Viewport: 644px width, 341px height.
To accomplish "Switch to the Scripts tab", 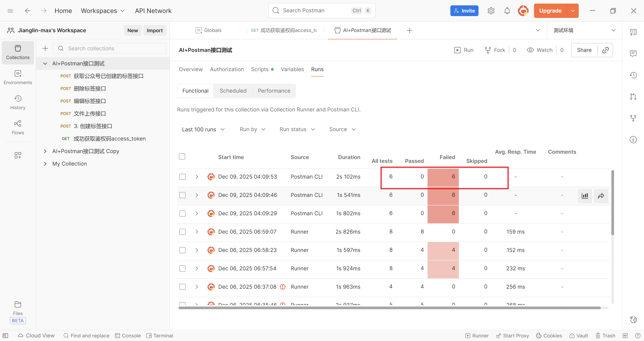I will pos(262,69).
